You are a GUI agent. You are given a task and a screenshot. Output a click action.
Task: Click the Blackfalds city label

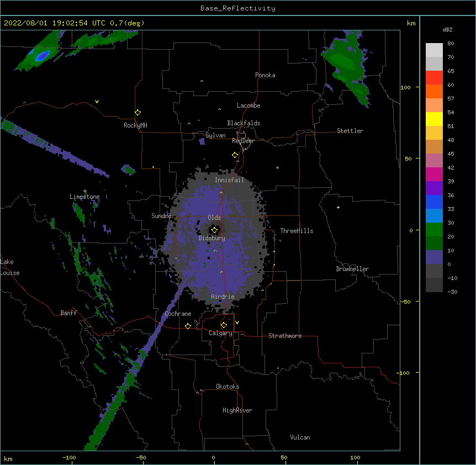244,123
